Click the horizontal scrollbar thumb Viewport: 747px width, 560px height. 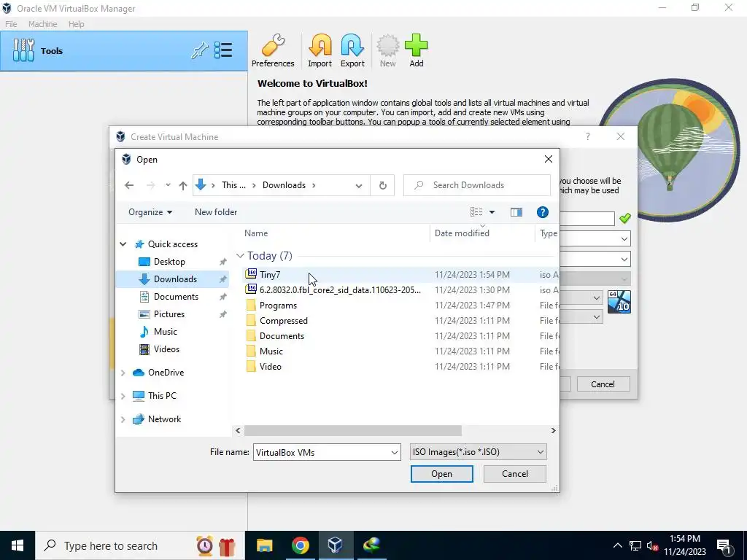pyautogui.click(x=352, y=430)
